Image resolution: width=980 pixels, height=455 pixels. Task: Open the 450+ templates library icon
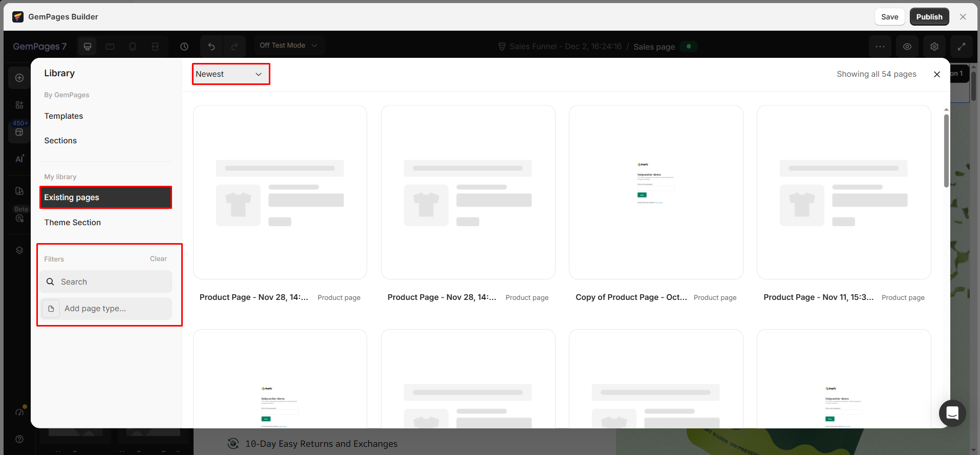19,132
